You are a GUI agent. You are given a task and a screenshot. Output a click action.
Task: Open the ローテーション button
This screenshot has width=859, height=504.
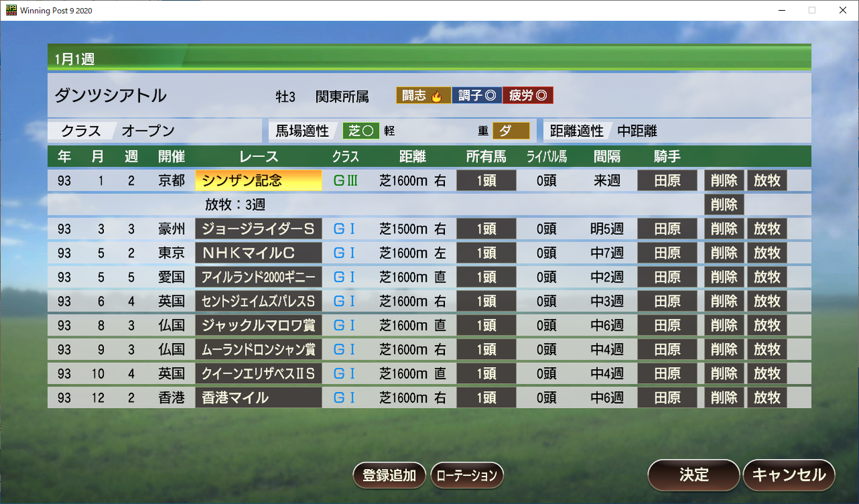(466, 475)
